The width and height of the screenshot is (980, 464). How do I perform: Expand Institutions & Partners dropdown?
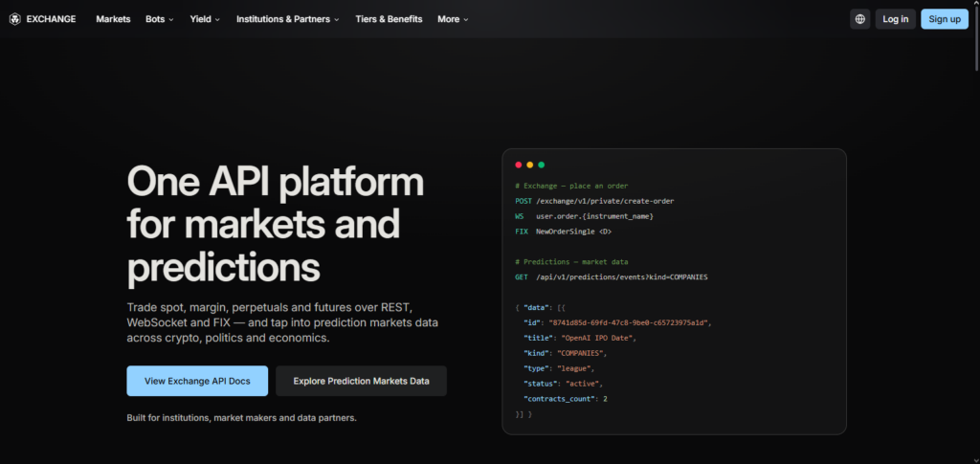pyautogui.click(x=287, y=19)
